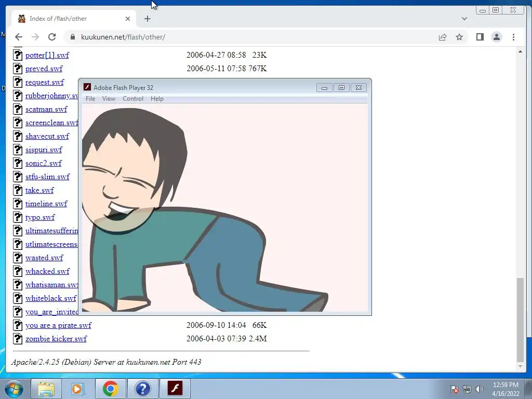
Task: Close the Index of /flash/other tab
Action: pyautogui.click(x=128, y=19)
